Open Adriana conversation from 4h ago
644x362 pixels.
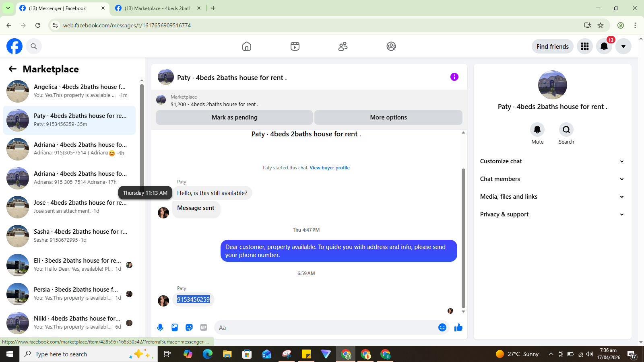[69, 149]
